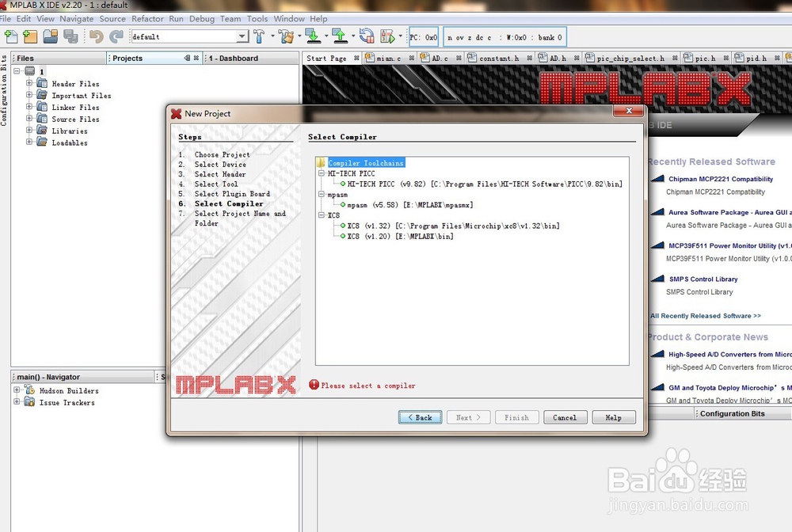792x532 pixels.
Task: Open the mian.c editor tab
Action: (x=388, y=58)
